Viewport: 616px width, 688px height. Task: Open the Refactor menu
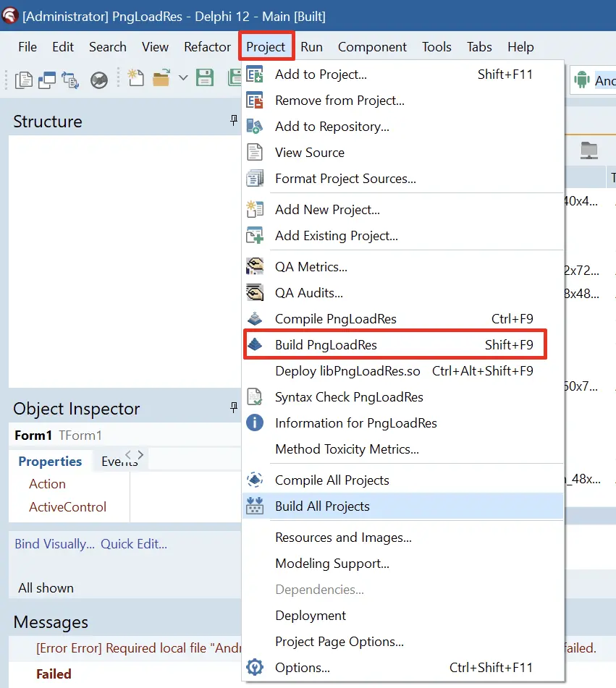point(207,46)
